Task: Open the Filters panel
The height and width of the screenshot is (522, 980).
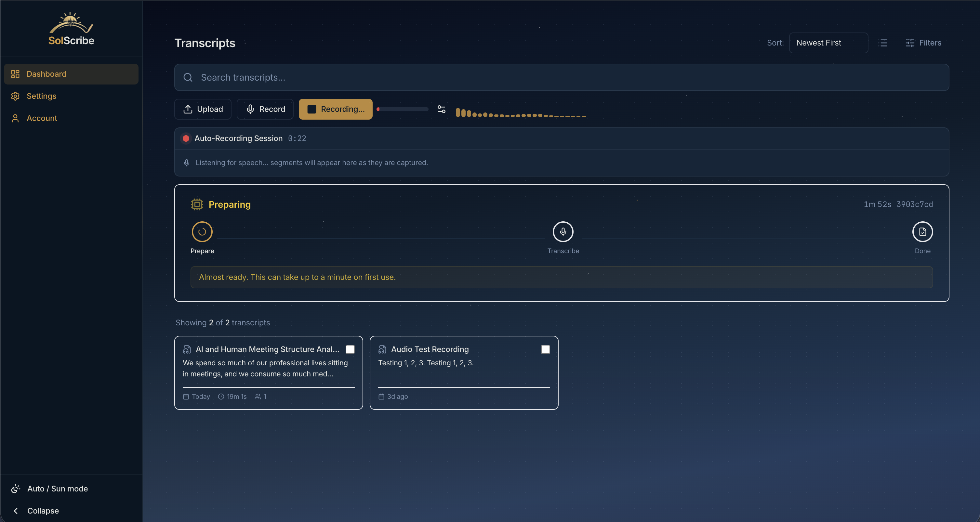Action: coord(924,43)
